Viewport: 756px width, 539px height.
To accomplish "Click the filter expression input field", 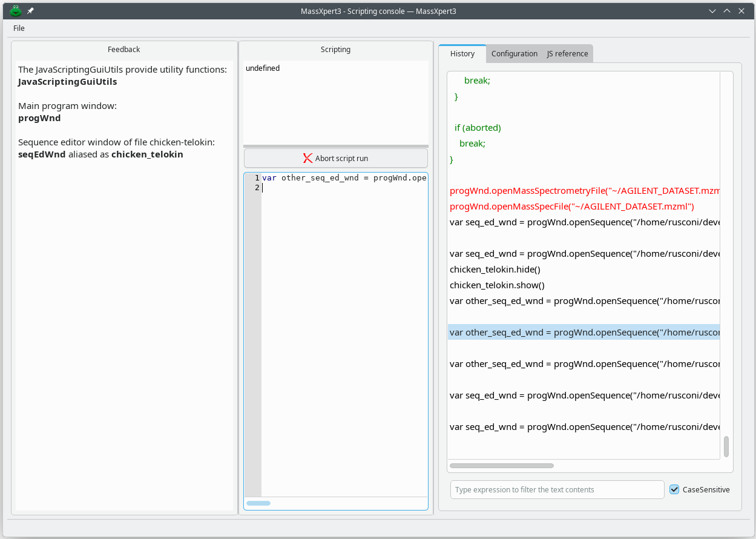I will pyautogui.click(x=557, y=489).
